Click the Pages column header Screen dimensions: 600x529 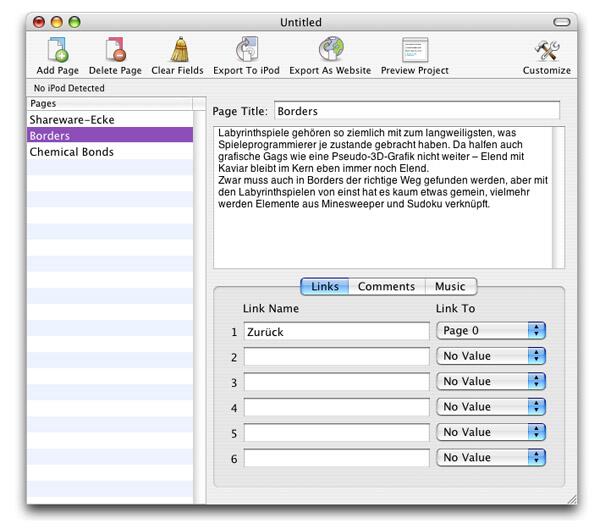point(110,103)
